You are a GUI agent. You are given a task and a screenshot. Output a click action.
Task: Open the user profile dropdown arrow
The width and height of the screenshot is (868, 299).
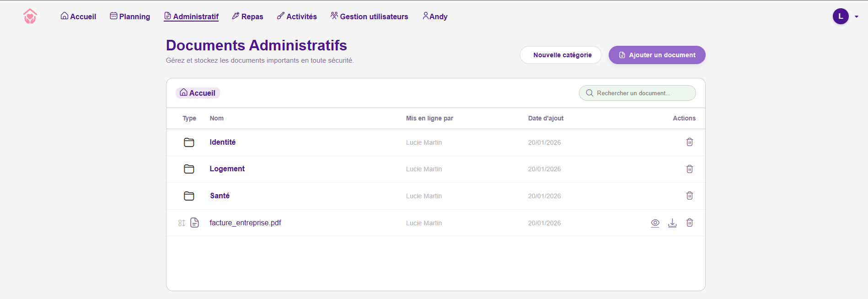pyautogui.click(x=856, y=16)
